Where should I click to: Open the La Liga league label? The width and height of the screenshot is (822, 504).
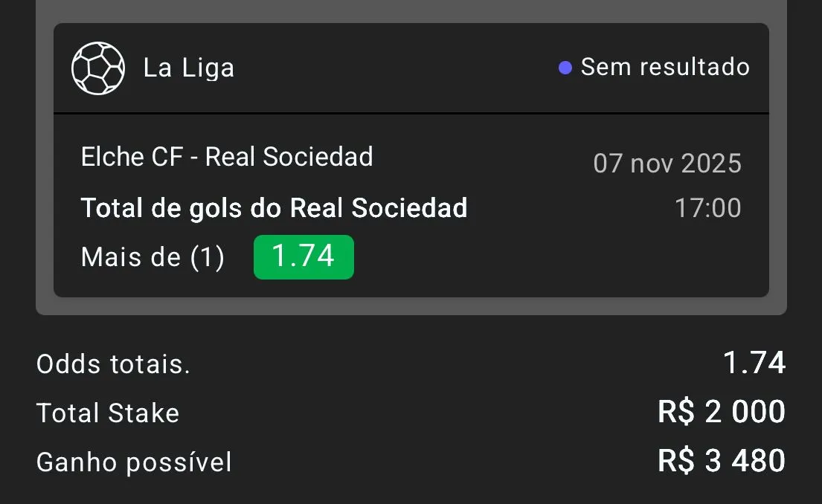click(x=189, y=68)
